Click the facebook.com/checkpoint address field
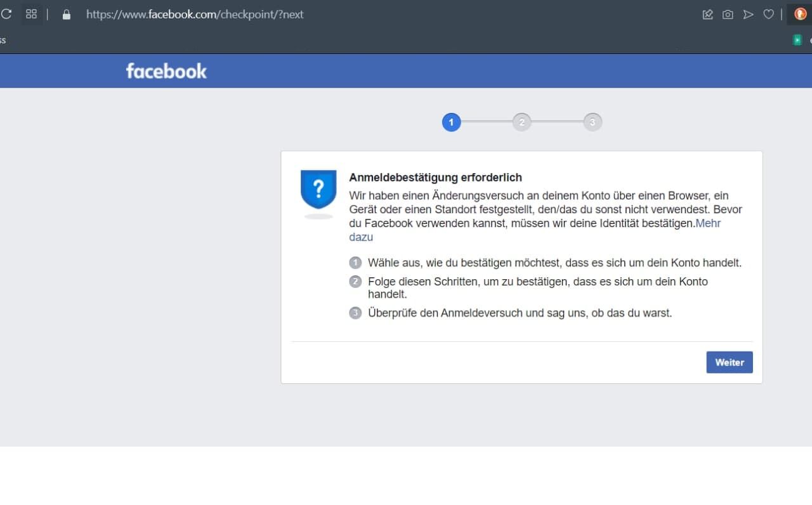 (x=195, y=14)
